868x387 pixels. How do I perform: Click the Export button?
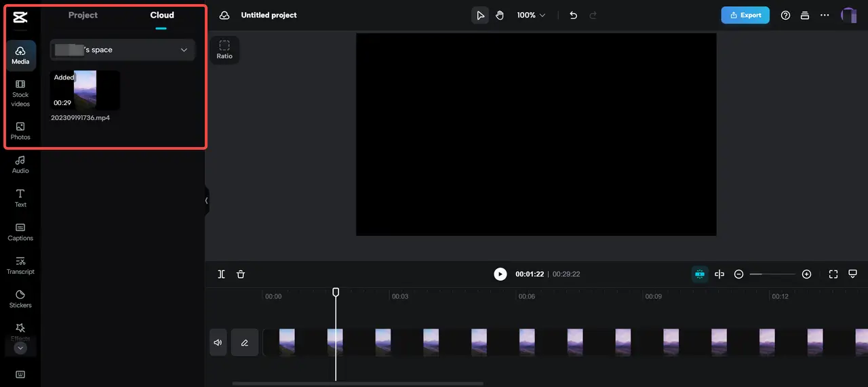[x=745, y=15]
